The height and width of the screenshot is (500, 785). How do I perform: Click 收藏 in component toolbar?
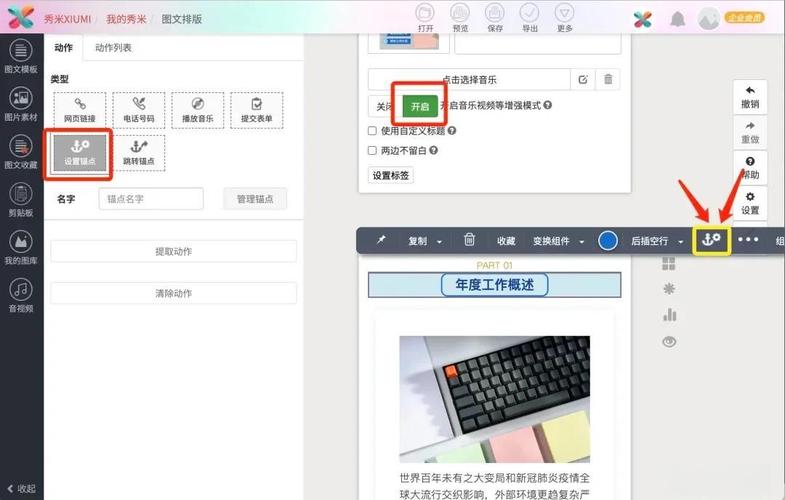click(x=506, y=241)
